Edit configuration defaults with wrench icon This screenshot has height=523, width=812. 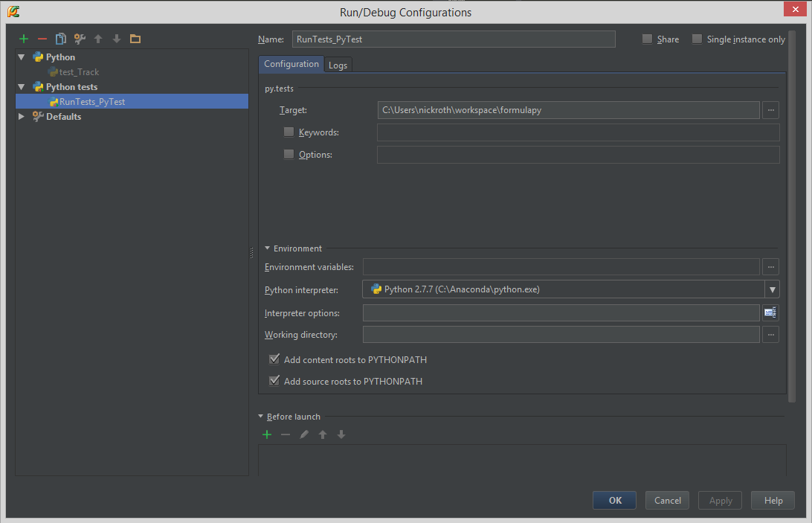pyautogui.click(x=80, y=39)
